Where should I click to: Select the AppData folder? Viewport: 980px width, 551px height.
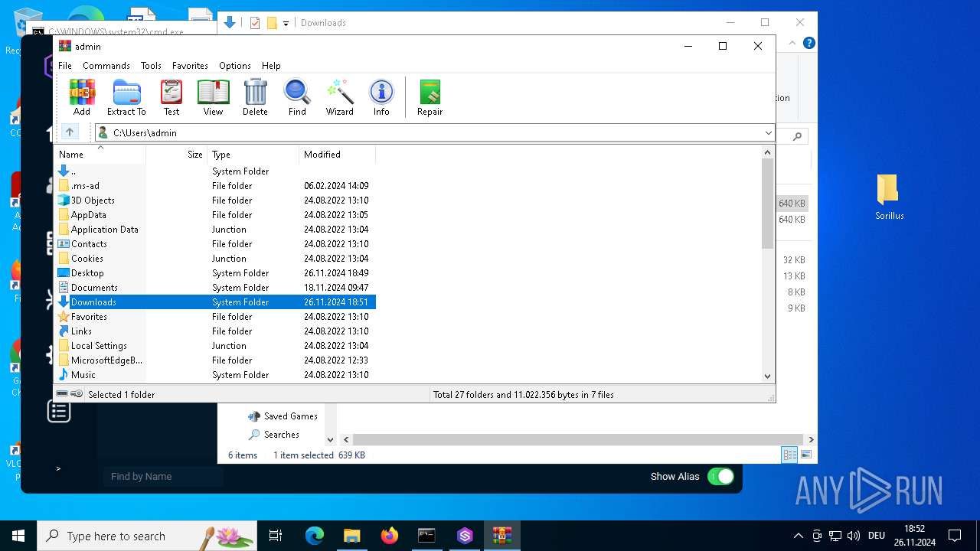(x=215, y=215)
